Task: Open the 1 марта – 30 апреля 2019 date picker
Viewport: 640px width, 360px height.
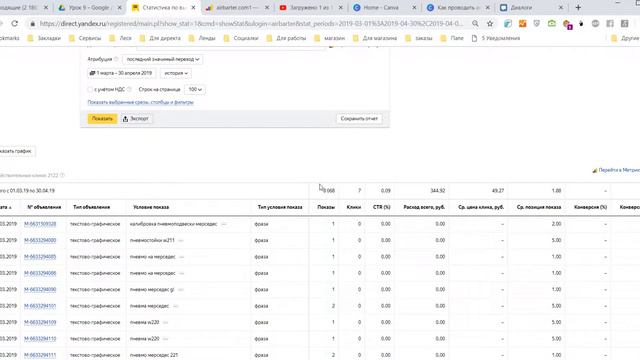Action: coord(121,73)
